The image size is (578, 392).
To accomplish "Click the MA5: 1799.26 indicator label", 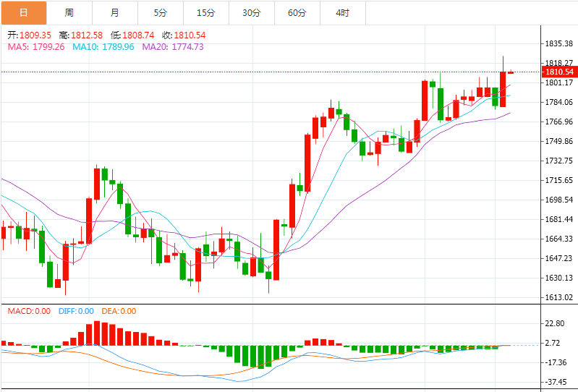I will [x=36, y=47].
